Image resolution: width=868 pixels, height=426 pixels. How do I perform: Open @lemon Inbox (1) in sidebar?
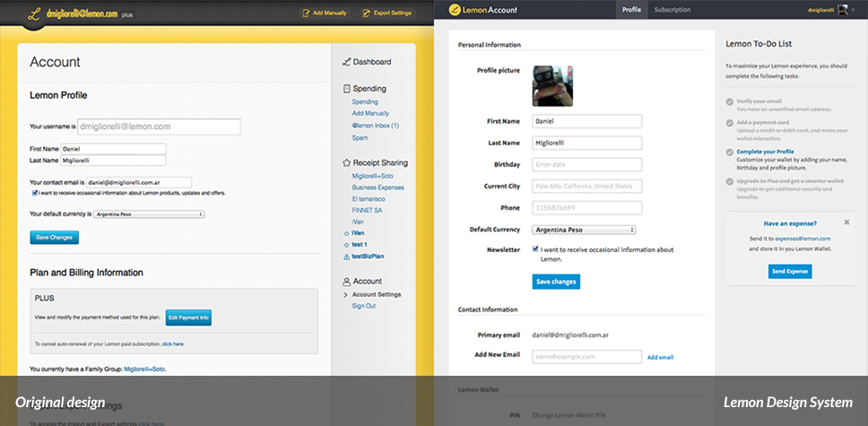pos(376,126)
